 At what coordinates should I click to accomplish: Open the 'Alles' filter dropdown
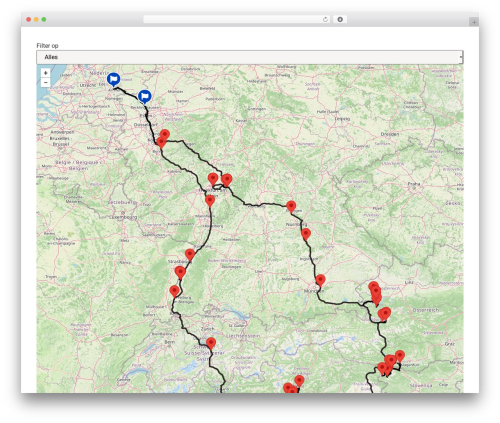[250, 57]
